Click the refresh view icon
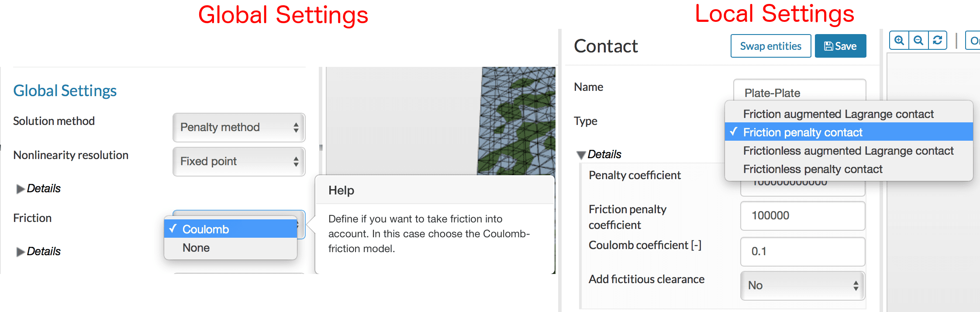Image resolution: width=980 pixels, height=312 pixels. pos(937,41)
